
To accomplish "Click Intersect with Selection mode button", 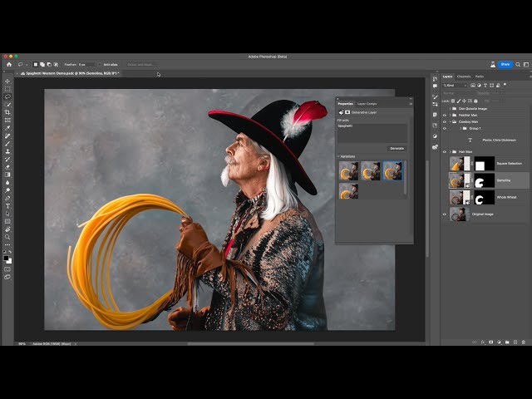I will point(56,65).
